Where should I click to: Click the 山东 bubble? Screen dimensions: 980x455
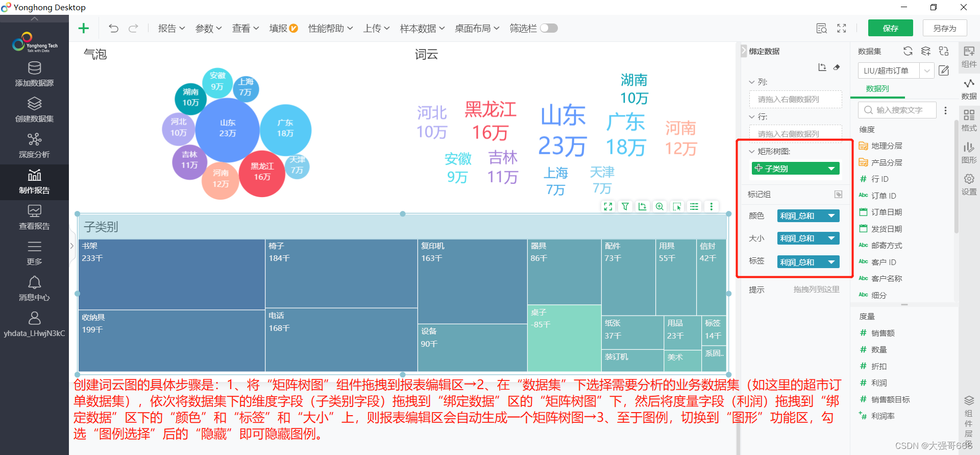click(228, 130)
